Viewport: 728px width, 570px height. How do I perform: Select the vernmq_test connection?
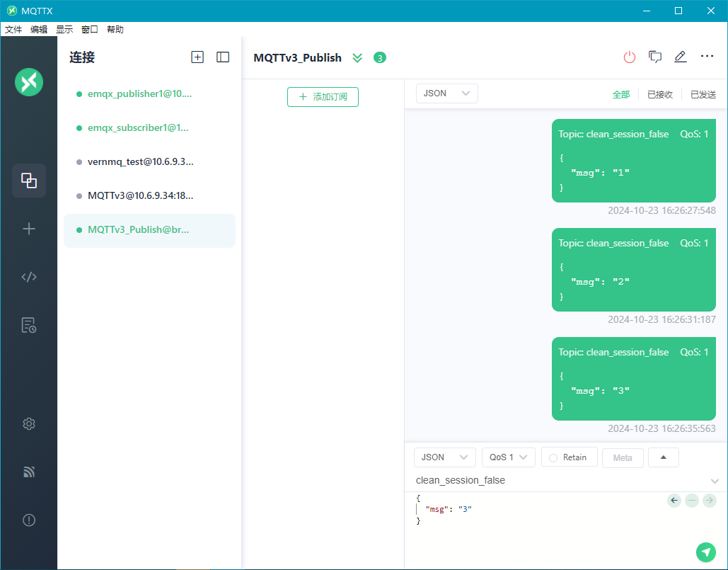coord(149,161)
